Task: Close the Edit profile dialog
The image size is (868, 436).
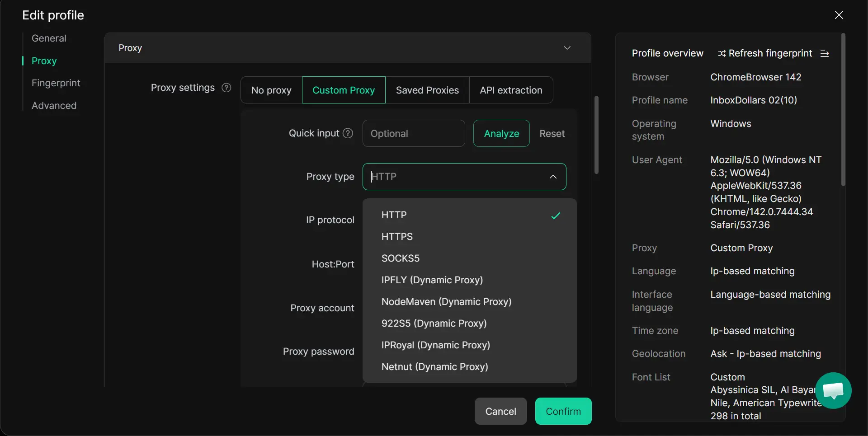Action: coord(839,15)
